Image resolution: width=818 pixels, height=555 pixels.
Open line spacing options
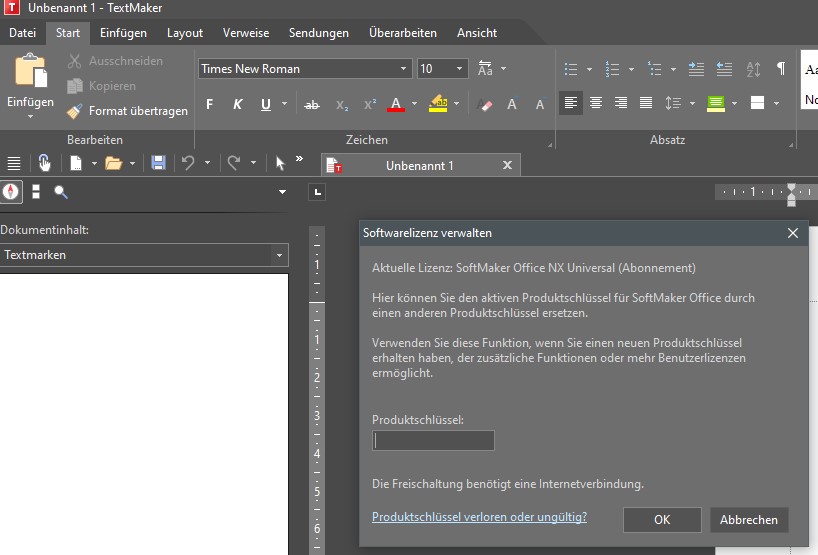point(673,103)
